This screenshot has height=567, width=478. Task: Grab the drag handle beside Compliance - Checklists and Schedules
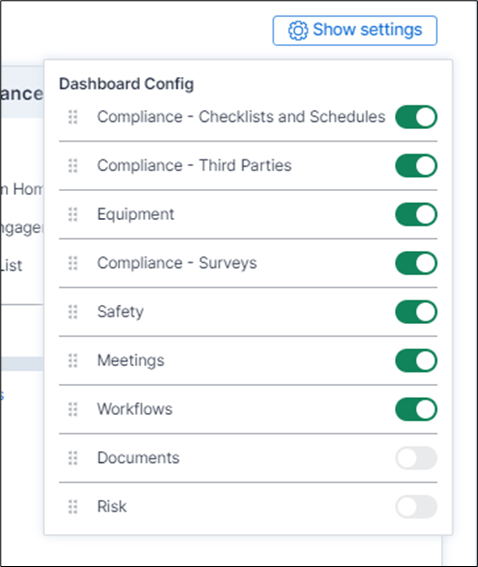tap(73, 117)
